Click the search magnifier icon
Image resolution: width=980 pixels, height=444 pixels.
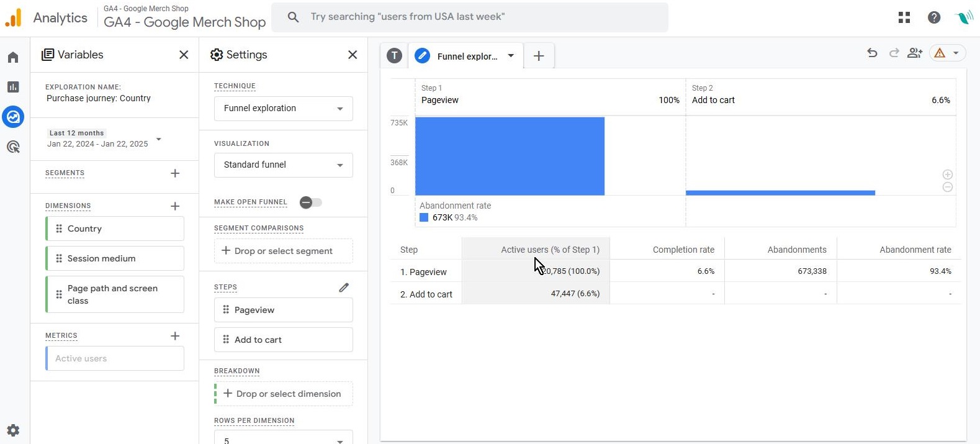[294, 17]
